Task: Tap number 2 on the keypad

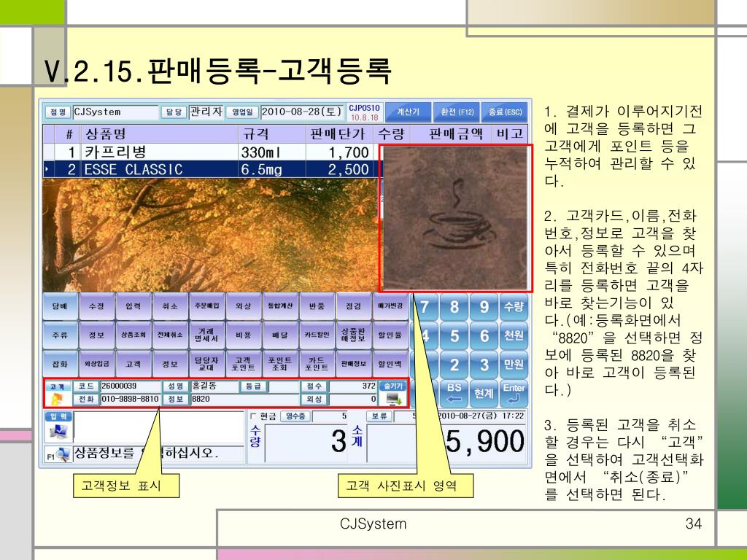Action: pos(454,365)
